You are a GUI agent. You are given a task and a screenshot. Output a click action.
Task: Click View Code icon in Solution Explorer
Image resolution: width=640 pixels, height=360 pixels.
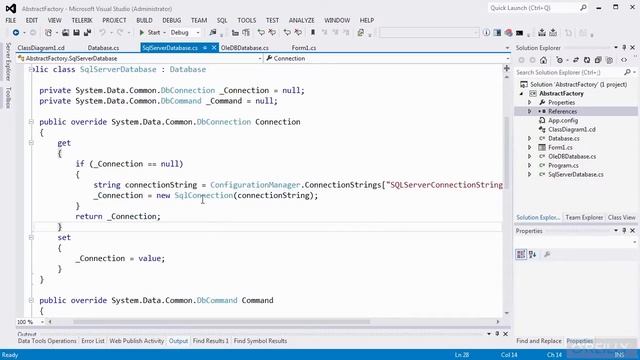click(x=624, y=60)
